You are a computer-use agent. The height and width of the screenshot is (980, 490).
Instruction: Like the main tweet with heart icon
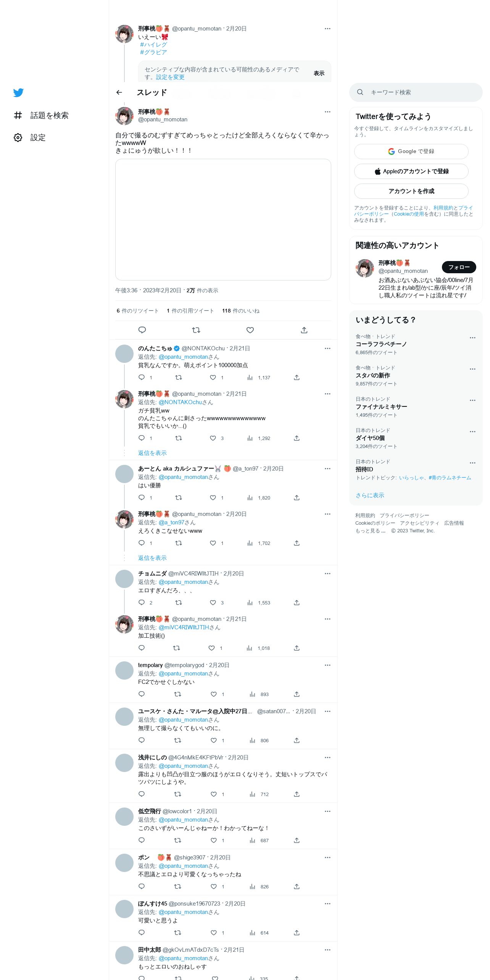(x=250, y=330)
